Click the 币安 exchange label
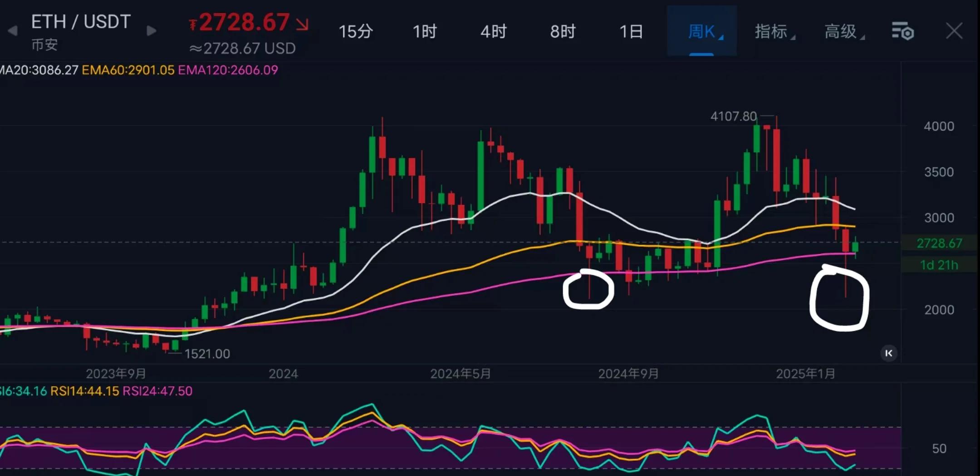This screenshot has height=476, width=980. pos(44,45)
